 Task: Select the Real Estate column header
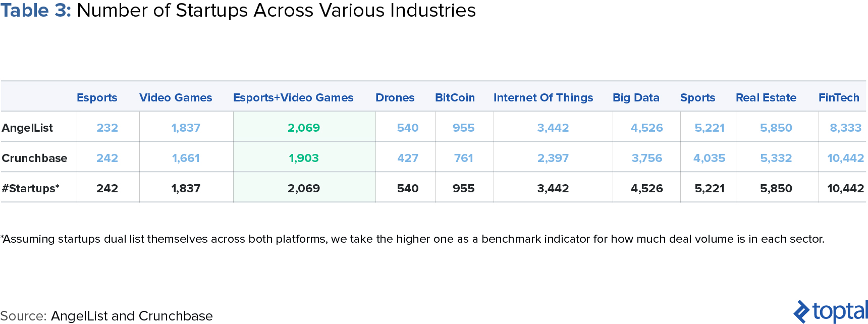(766, 97)
